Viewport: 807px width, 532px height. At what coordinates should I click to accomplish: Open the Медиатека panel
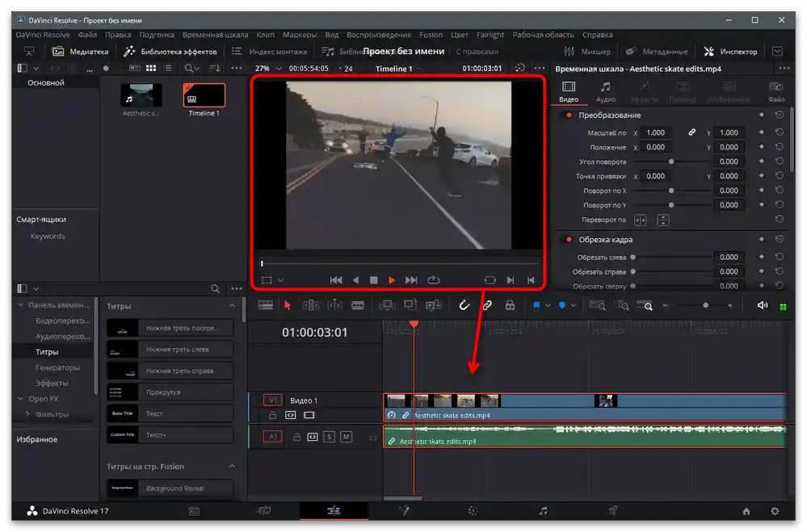point(80,52)
